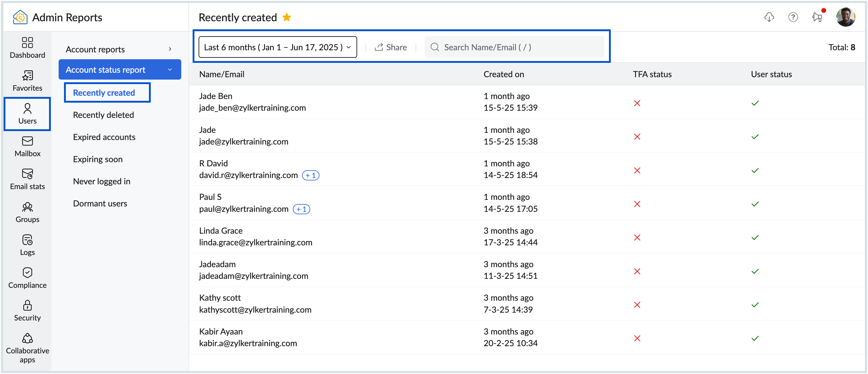This screenshot has height=374, width=868.
Task: Select Never logged in report
Action: click(x=101, y=181)
